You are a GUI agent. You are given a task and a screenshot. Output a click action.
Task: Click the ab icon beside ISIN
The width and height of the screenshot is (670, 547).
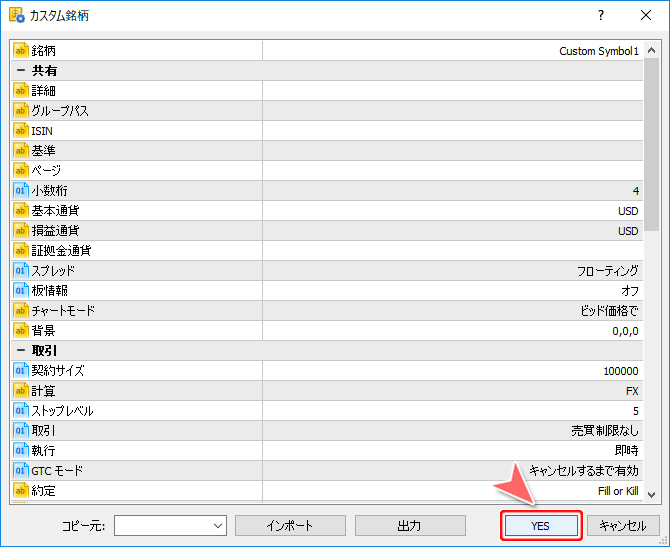pyautogui.click(x=21, y=130)
